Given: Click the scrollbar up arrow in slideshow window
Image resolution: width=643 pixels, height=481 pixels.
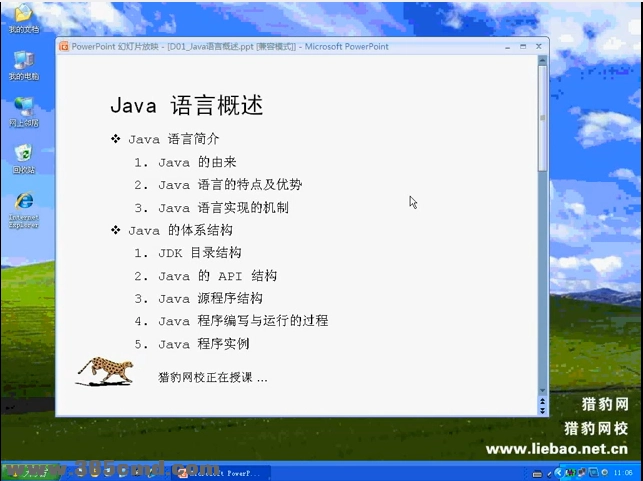Looking at the screenshot, I should [x=543, y=61].
